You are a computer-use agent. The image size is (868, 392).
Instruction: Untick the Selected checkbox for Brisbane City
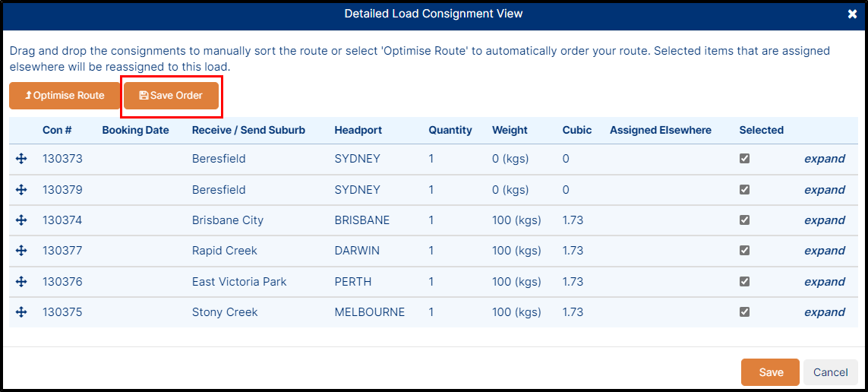click(744, 220)
